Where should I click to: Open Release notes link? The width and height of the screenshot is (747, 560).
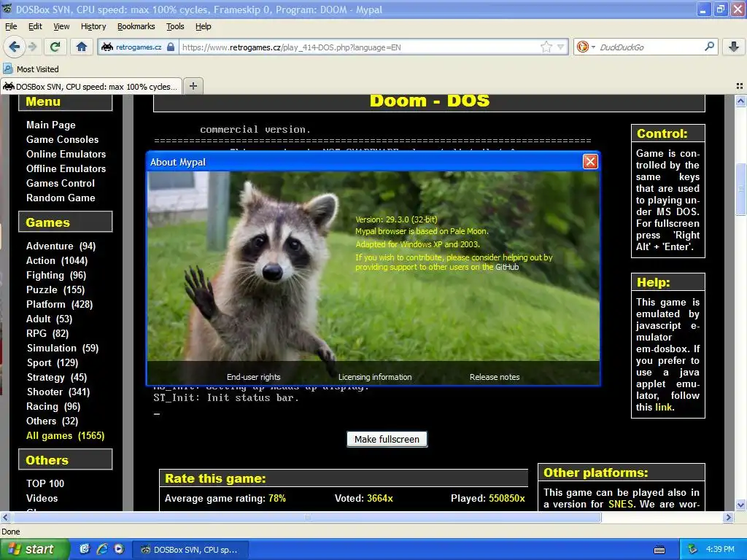[x=495, y=377]
